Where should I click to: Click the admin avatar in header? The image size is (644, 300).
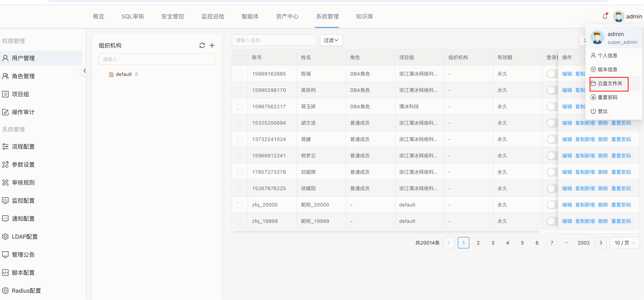618,17
